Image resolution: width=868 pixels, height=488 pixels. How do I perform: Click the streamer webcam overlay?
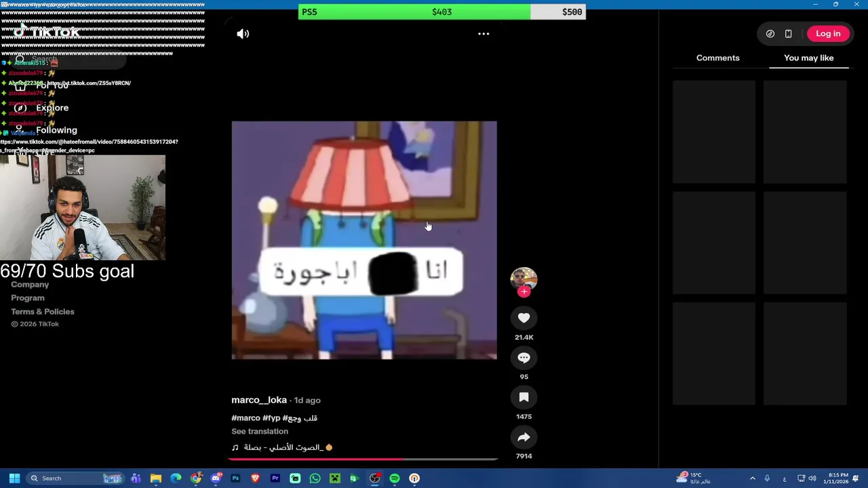83,207
